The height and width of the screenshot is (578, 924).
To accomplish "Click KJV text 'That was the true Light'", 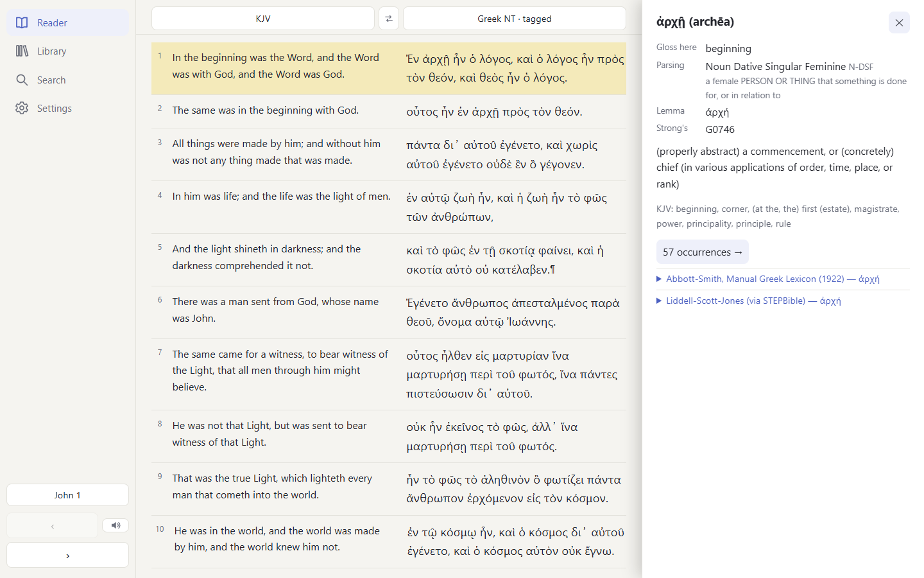I will coord(225,478).
